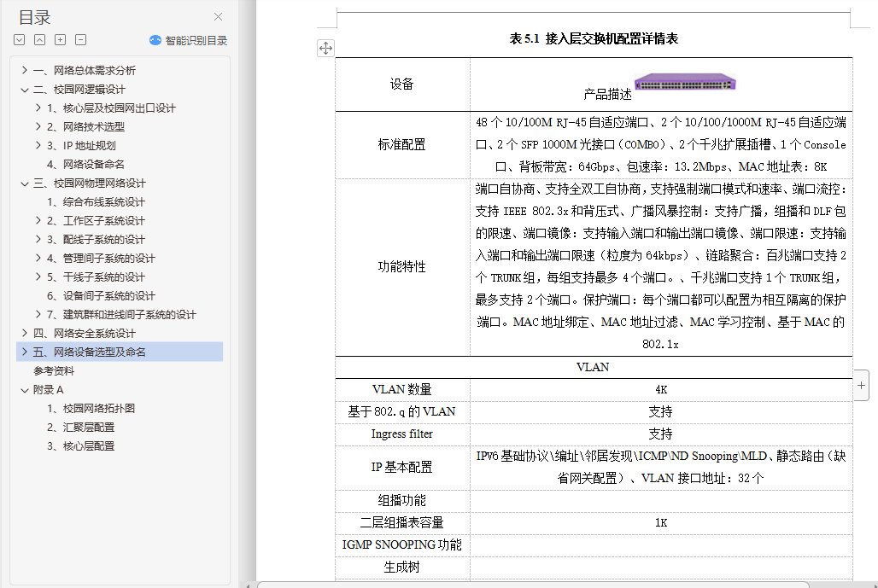Image resolution: width=878 pixels, height=588 pixels.
Task: Jump to 1、校园网络拓扑图 entry
Action: 91,409
